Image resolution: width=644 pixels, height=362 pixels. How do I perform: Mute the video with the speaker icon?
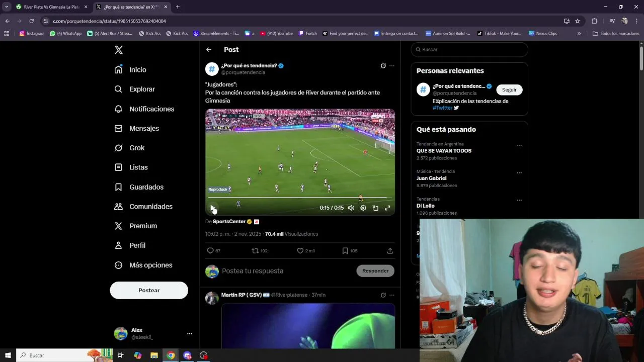coord(351,208)
